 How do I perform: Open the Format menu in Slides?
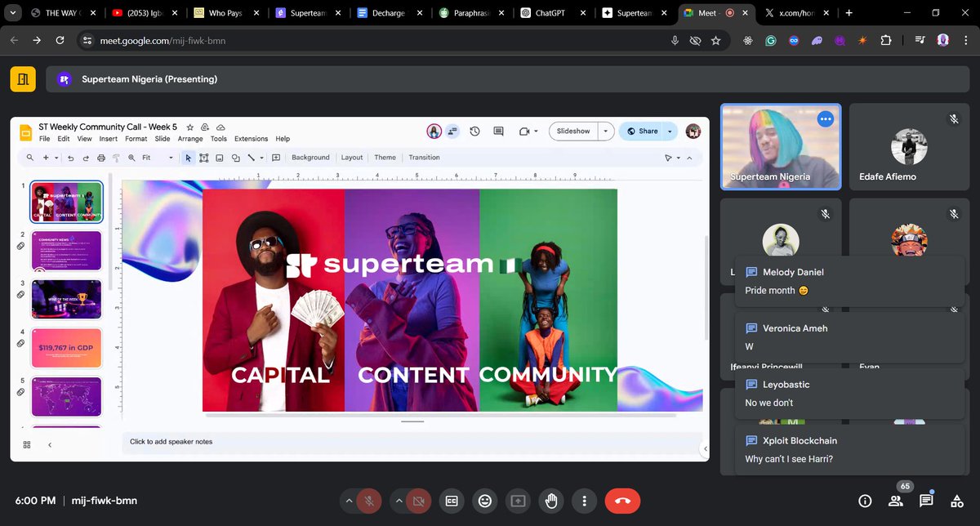pos(136,139)
